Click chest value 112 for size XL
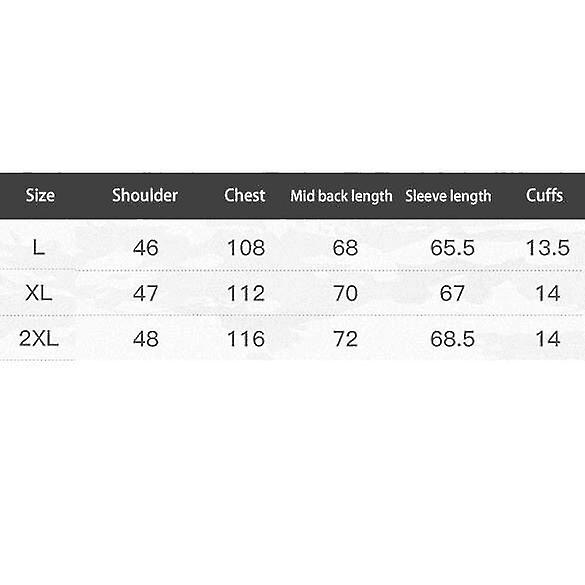 click(x=246, y=293)
